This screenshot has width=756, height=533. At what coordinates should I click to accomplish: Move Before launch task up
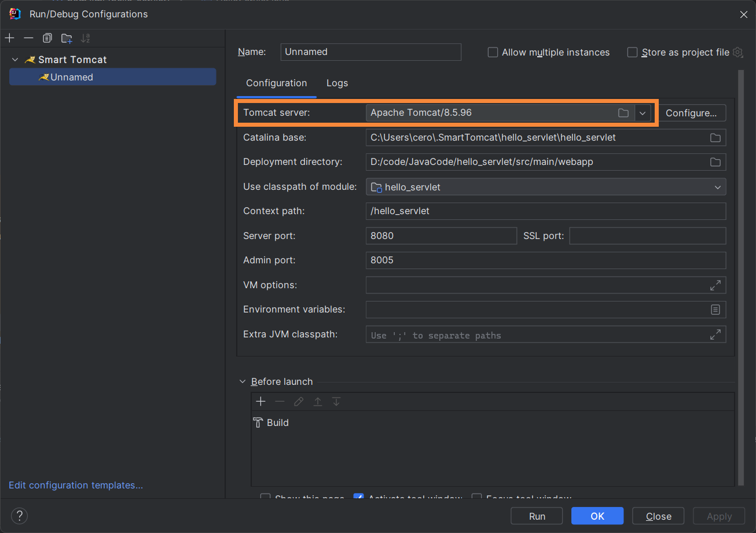pos(318,402)
